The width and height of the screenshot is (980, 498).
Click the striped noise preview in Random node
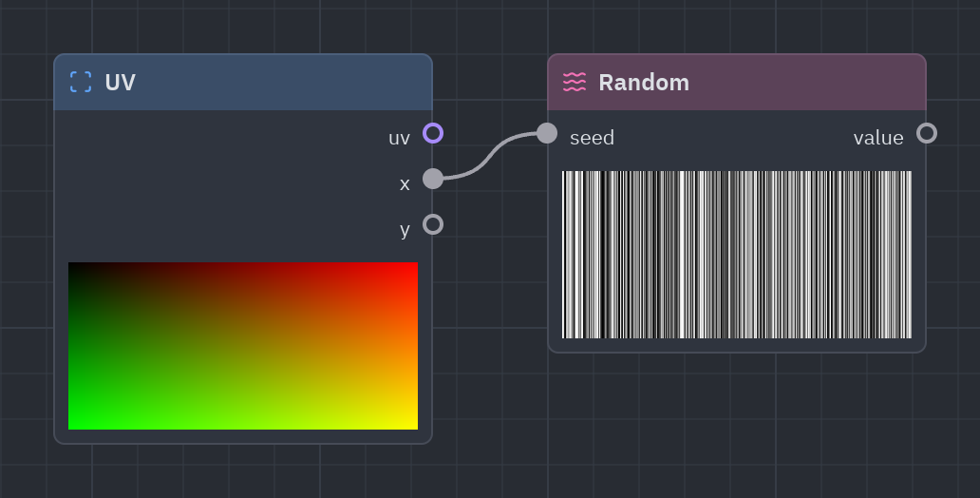coord(737,255)
